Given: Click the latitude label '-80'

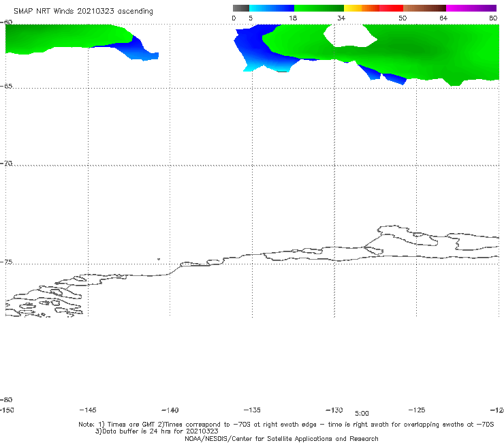Looking at the screenshot, I should (x=6, y=399).
